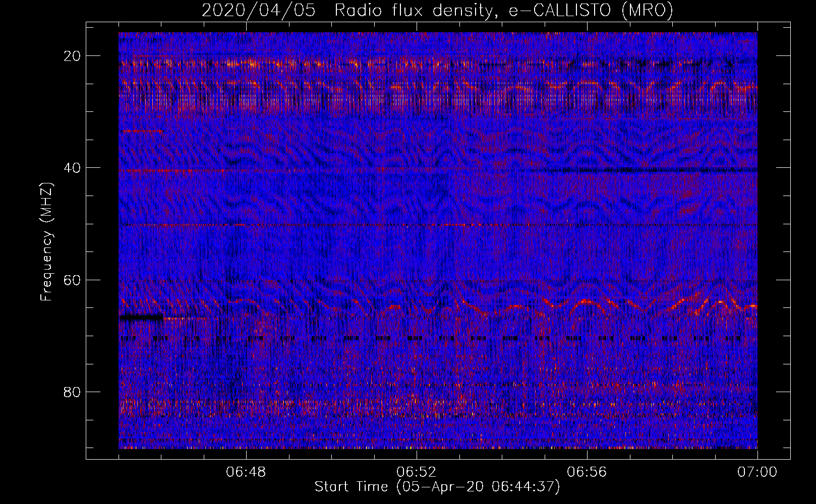
Task: Click the '80' frequency tick label
Action: click(73, 392)
